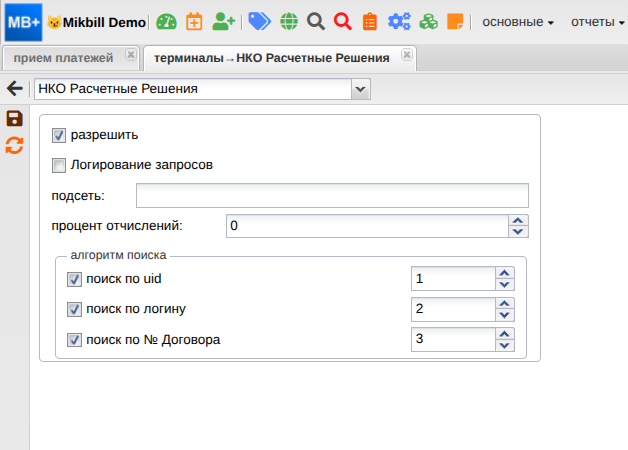Toggle the 'разрешить' checkbox

[x=59, y=135]
